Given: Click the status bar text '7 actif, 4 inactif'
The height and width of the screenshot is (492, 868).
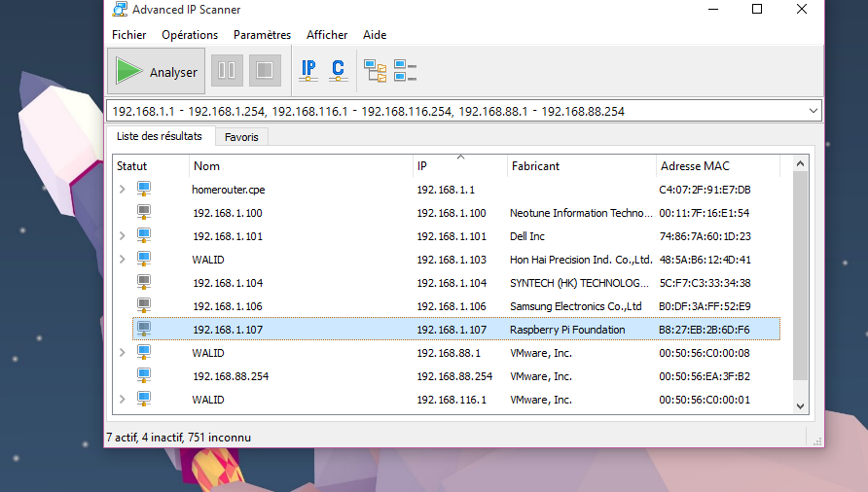Looking at the screenshot, I should [x=144, y=438].
